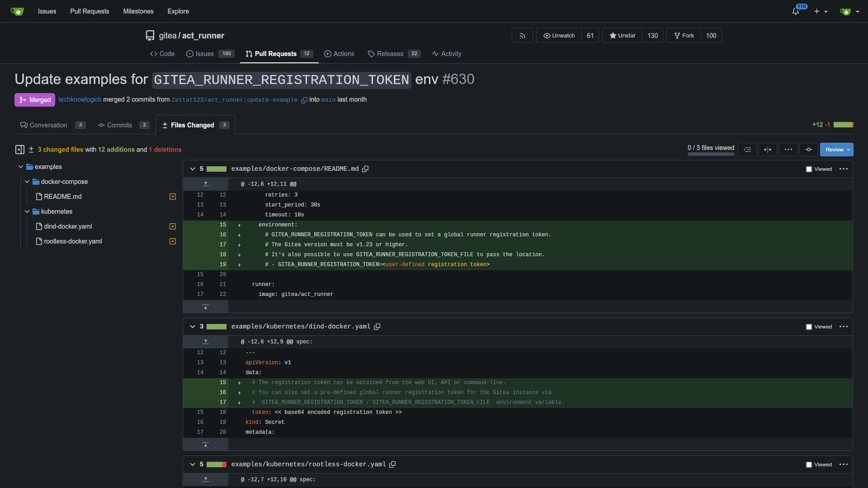Screen dimensions: 868x488
Task: Mark dind-docker.yaml as viewed
Action: point(809,327)
